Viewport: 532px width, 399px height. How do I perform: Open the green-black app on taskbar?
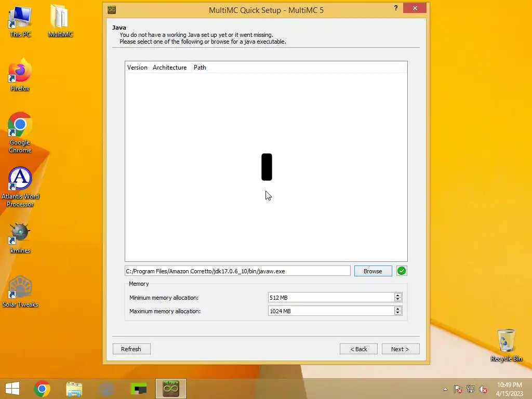point(139,389)
